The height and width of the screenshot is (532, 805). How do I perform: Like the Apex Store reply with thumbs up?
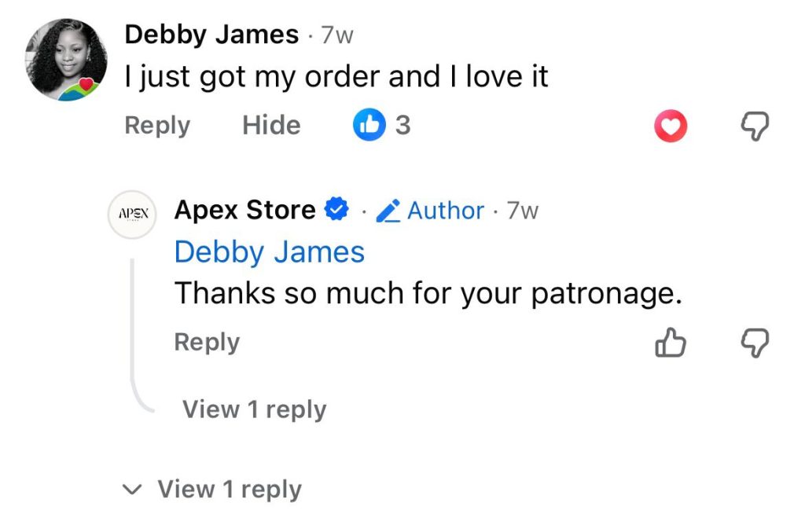(671, 343)
